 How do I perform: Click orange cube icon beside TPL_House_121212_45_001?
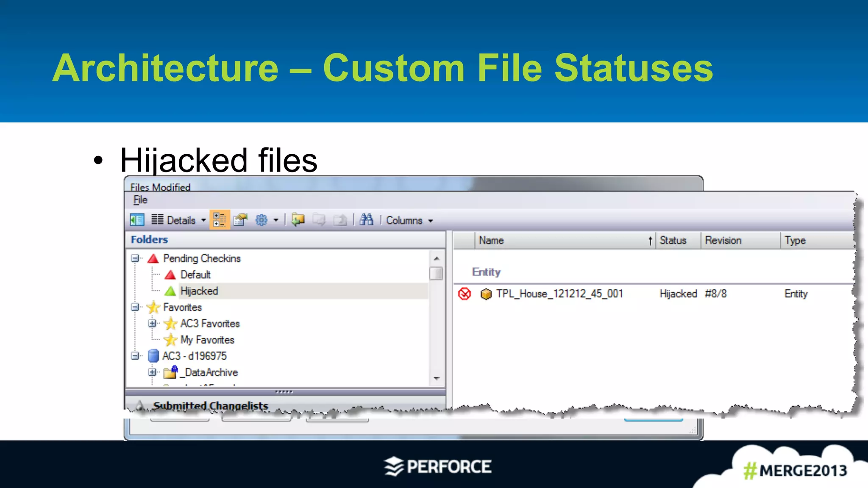point(486,294)
